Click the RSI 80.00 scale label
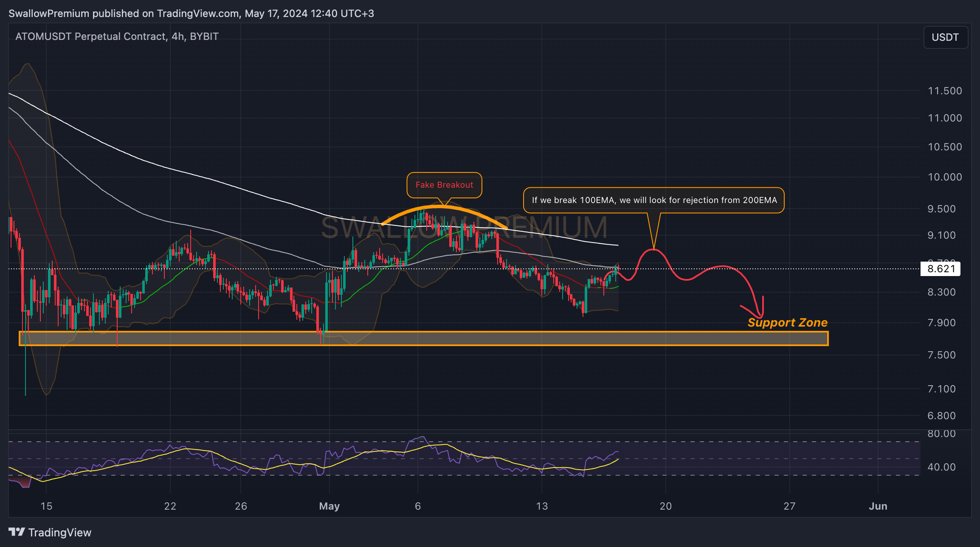The width and height of the screenshot is (980, 547). click(x=941, y=434)
